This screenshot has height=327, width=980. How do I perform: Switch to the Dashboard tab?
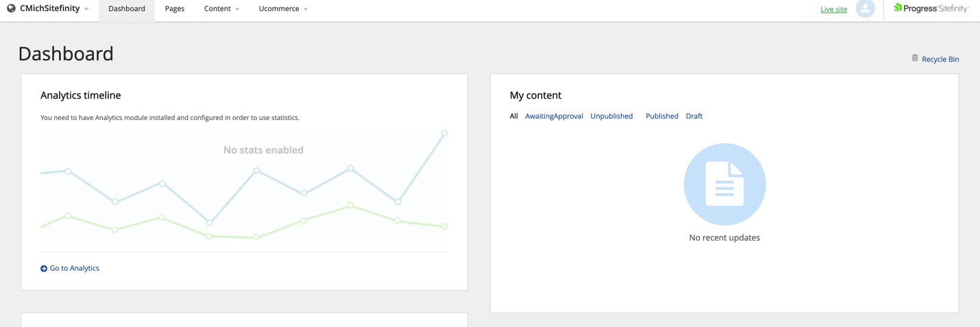click(127, 9)
